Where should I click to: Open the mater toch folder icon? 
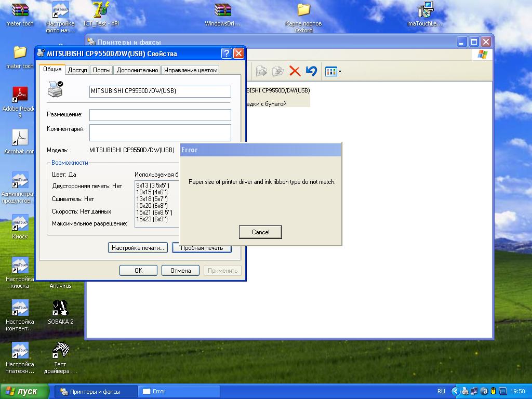(x=20, y=57)
